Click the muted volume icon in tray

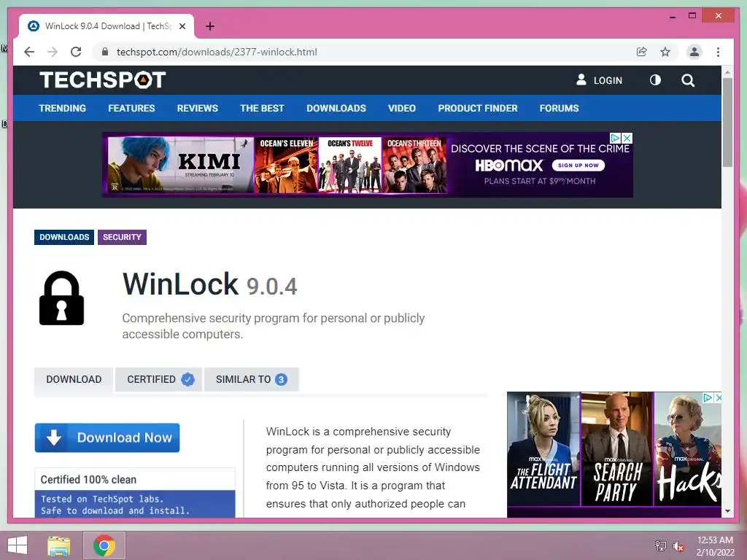click(x=678, y=546)
